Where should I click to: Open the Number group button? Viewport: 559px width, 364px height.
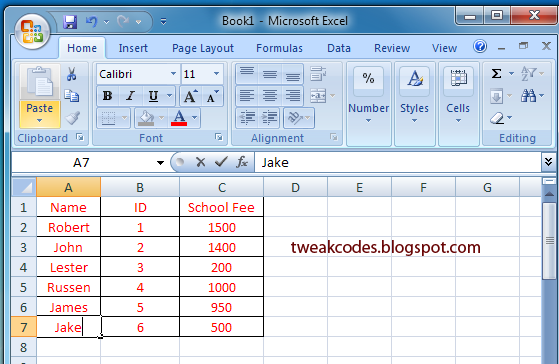coord(369,103)
